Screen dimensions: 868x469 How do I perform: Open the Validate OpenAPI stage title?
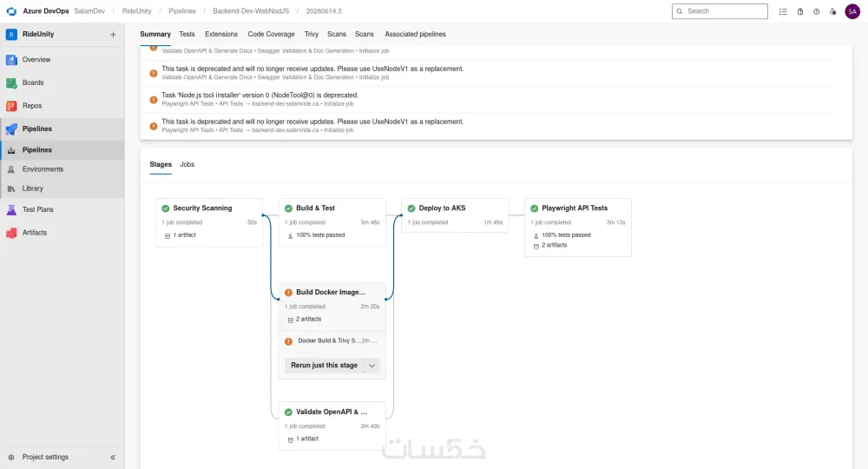(x=331, y=412)
